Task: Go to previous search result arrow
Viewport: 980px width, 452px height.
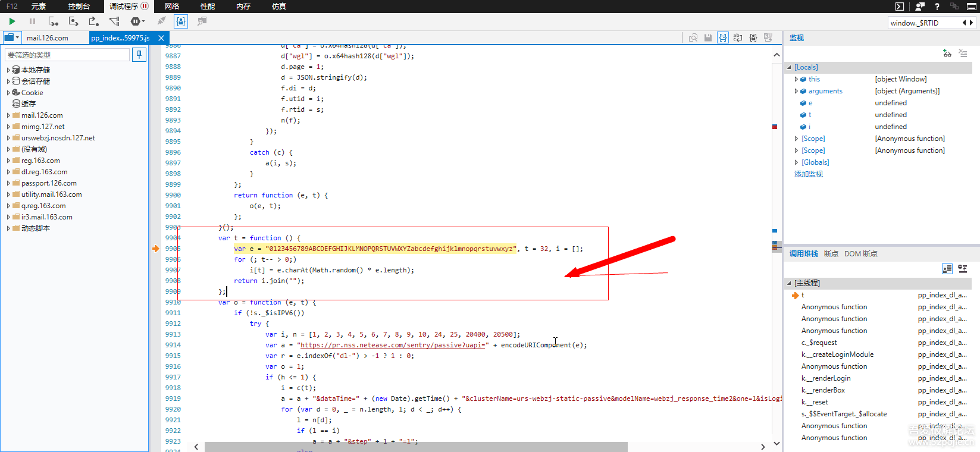Action: click(965, 23)
